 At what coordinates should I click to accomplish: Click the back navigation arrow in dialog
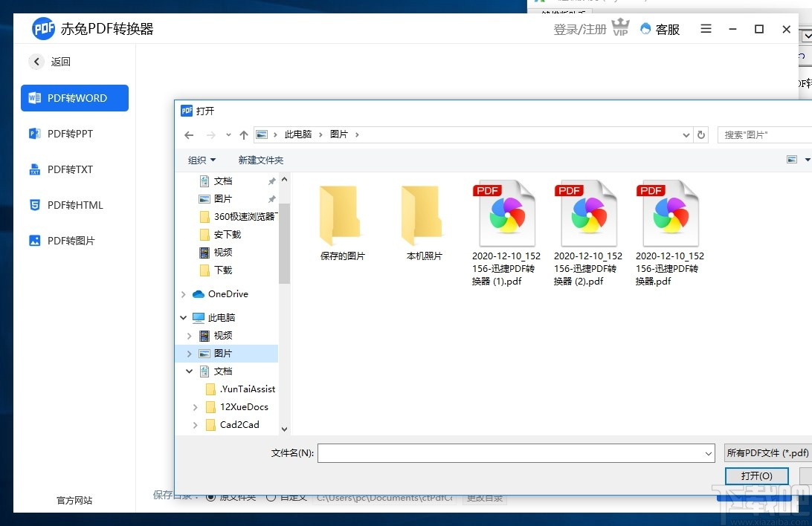189,134
